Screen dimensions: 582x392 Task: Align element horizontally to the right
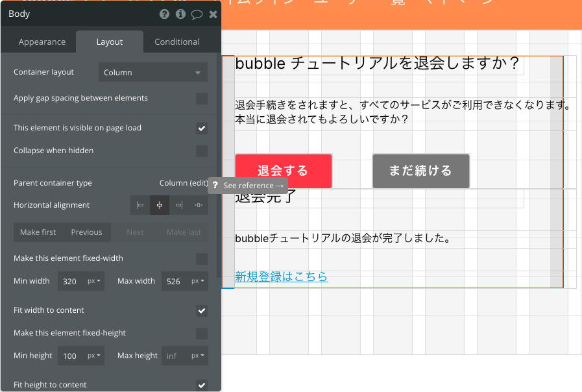(x=179, y=205)
